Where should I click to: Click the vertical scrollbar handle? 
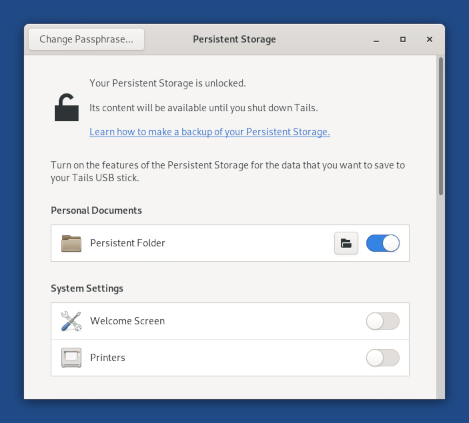click(x=441, y=126)
